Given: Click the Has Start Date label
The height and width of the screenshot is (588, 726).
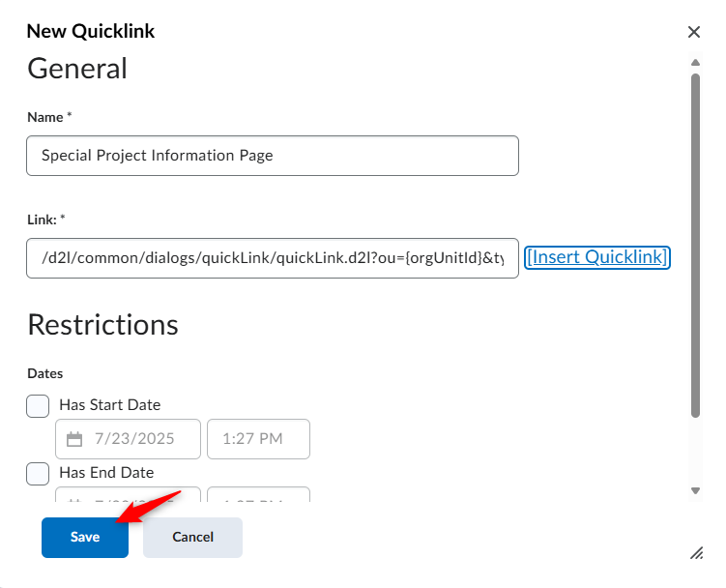Looking at the screenshot, I should tap(110, 405).
